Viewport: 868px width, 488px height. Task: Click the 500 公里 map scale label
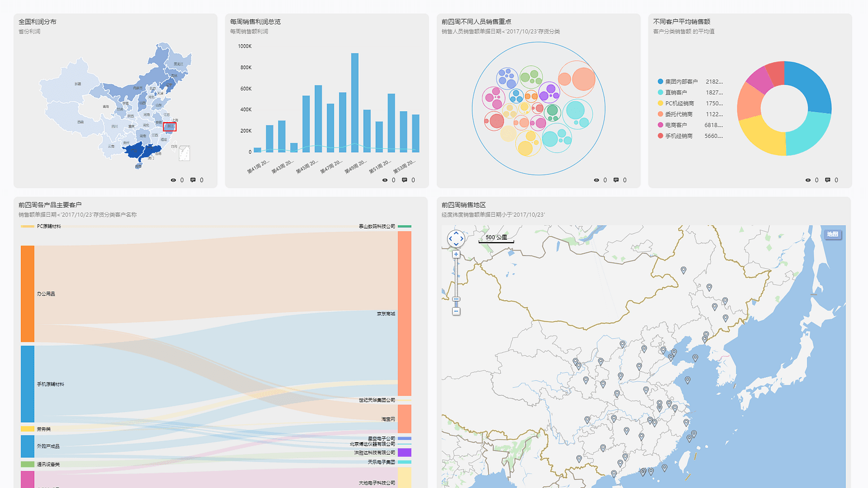(x=496, y=237)
